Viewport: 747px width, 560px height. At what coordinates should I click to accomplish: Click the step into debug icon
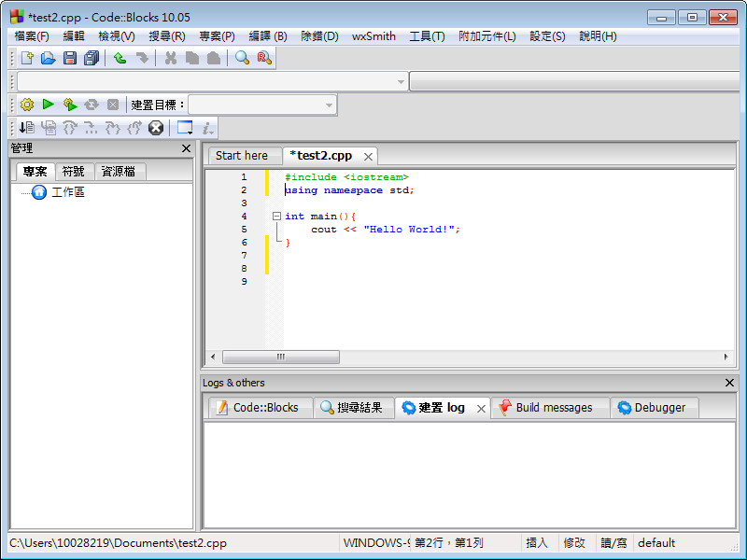coord(113,128)
